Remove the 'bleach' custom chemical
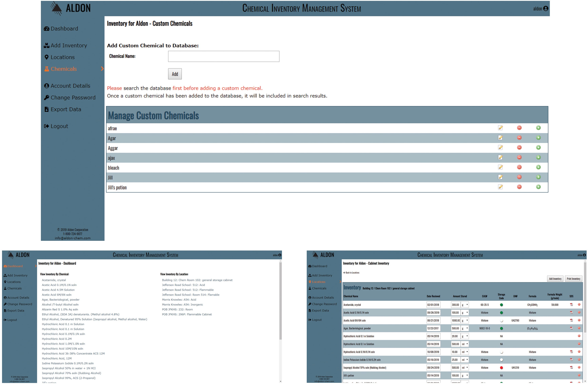588x384 pixels. click(519, 167)
